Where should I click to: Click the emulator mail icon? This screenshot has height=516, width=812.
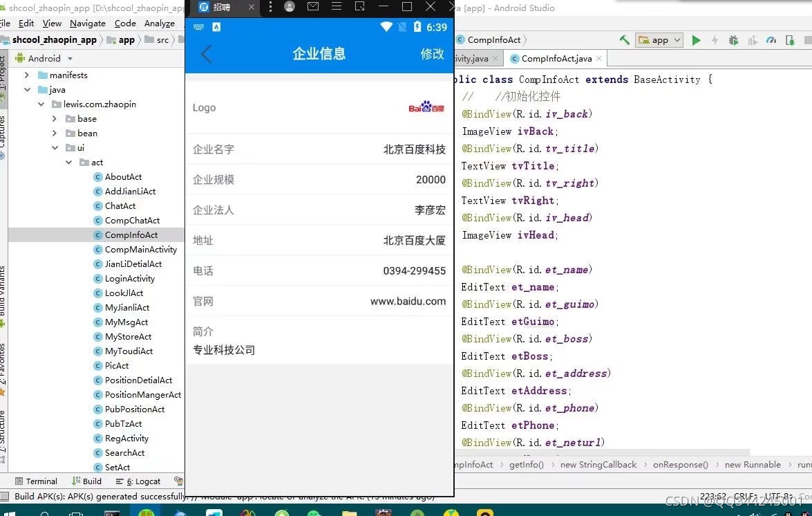point(313,7)
